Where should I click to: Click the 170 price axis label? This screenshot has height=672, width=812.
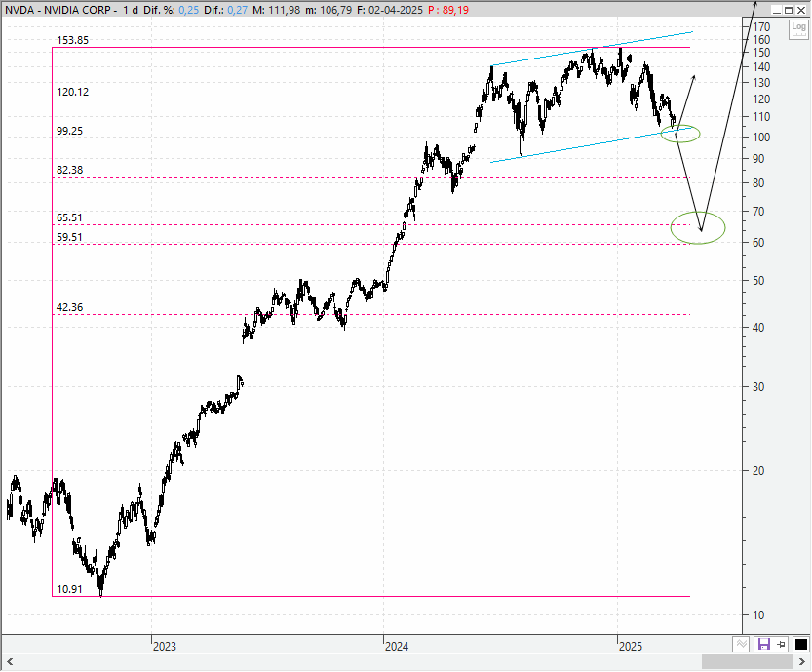point(761,27)
